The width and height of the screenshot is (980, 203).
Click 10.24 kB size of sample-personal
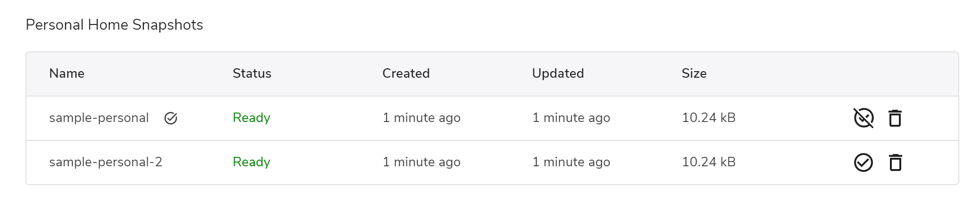[709, 118]
